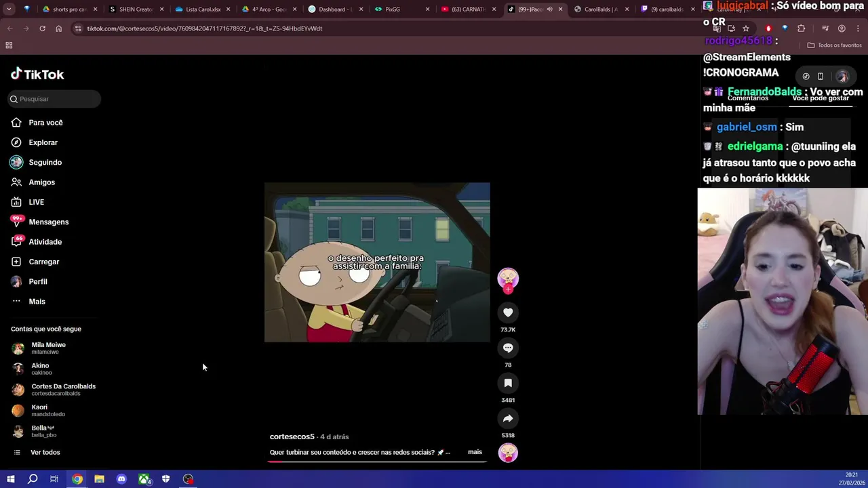Open the Windows Start menu
Image resolution: width=868 pixels, height=488 pixels.
[x=10, y=479]
